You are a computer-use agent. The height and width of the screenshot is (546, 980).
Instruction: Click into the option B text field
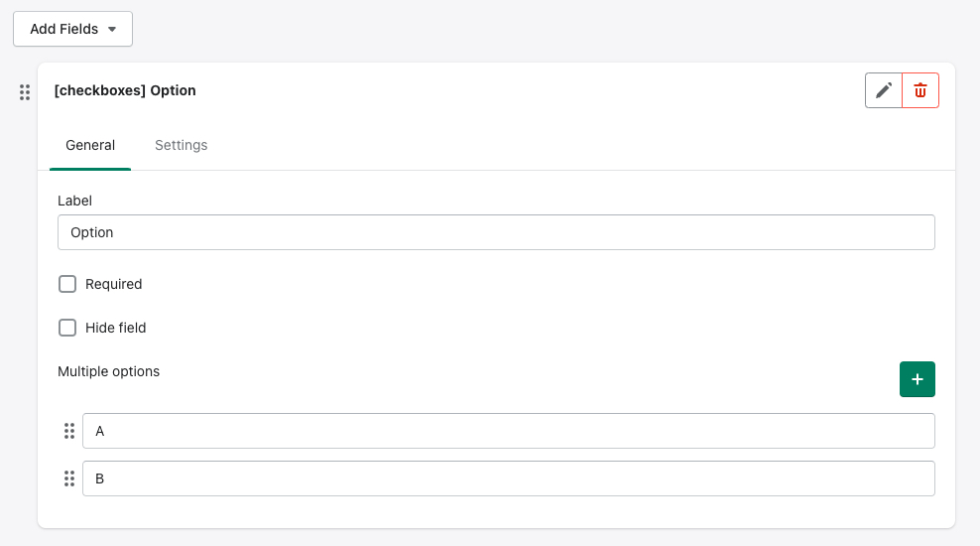tap(508, 478)
